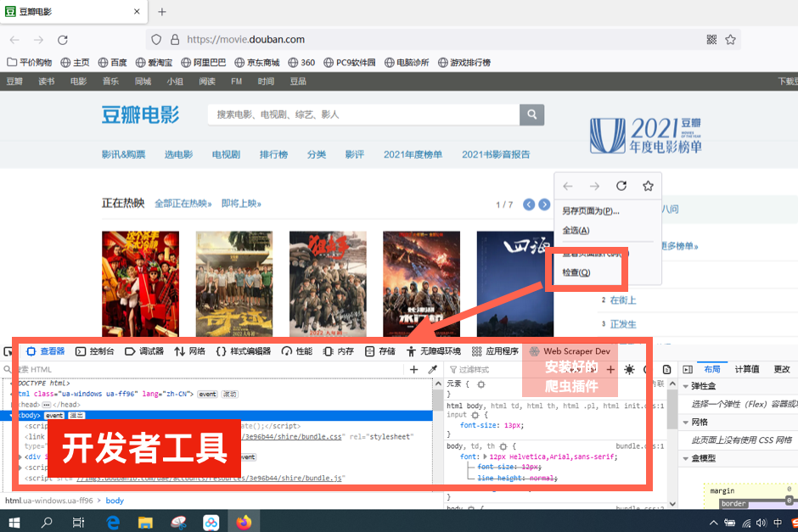This screenshot has height=532, width=798.
Task: Toggle light color scheme sun icon in rules
Action: pos(629,370)
